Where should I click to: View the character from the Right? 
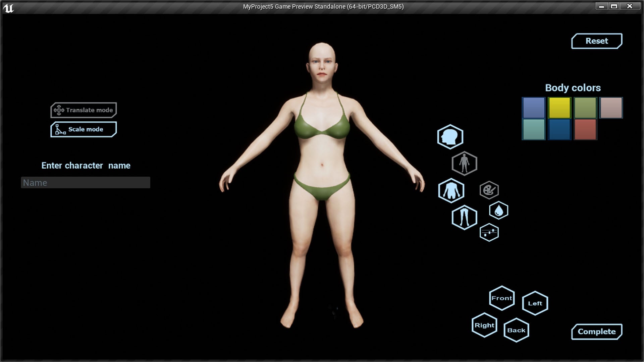484,325
